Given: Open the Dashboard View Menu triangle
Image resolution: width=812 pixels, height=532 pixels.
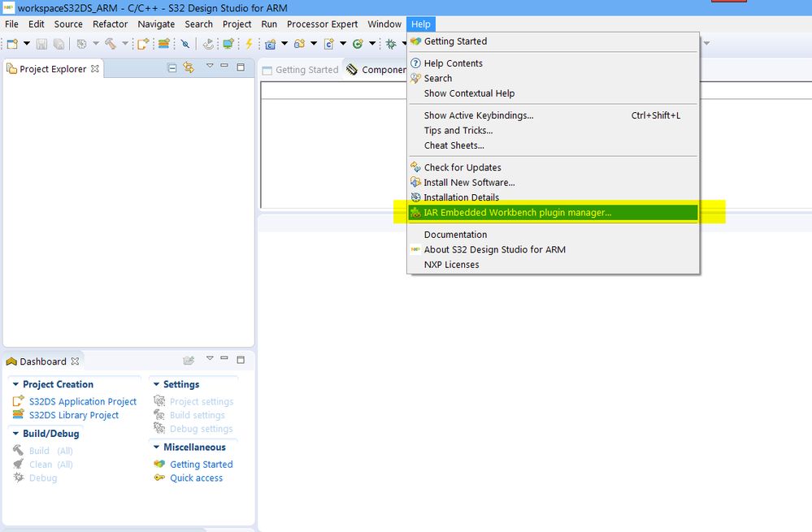Looking at the screenshot, I should [x=210, y=358].
